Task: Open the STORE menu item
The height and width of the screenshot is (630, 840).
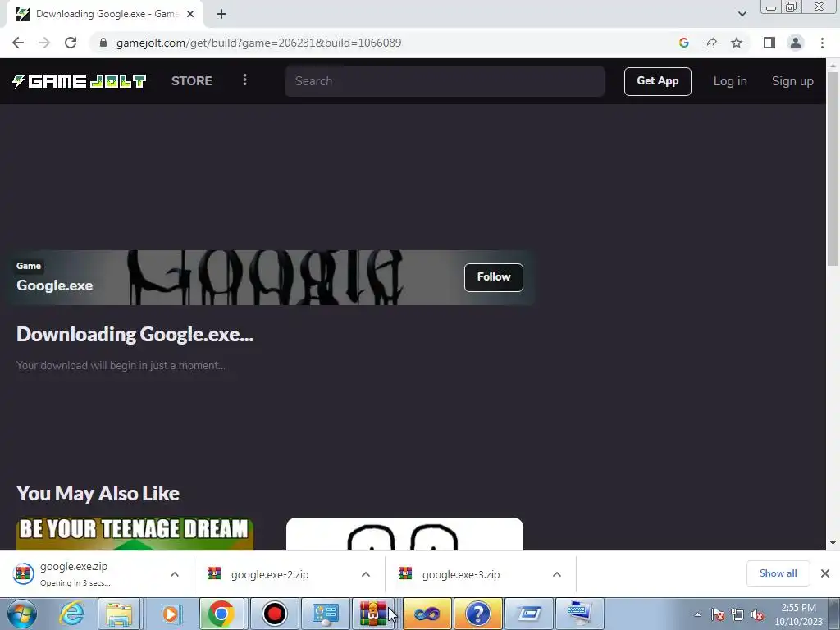Action: click(192, 81)
